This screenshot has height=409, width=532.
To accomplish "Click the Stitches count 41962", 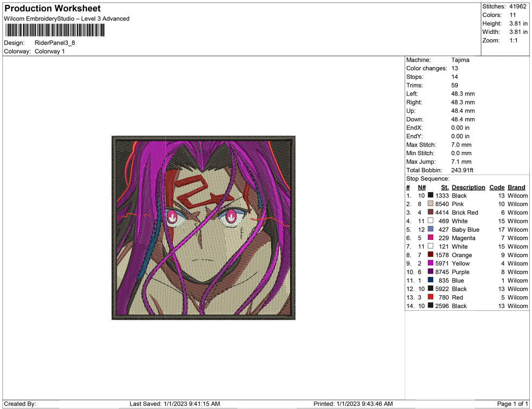I will pyautogui.click(x=517, y=6).
